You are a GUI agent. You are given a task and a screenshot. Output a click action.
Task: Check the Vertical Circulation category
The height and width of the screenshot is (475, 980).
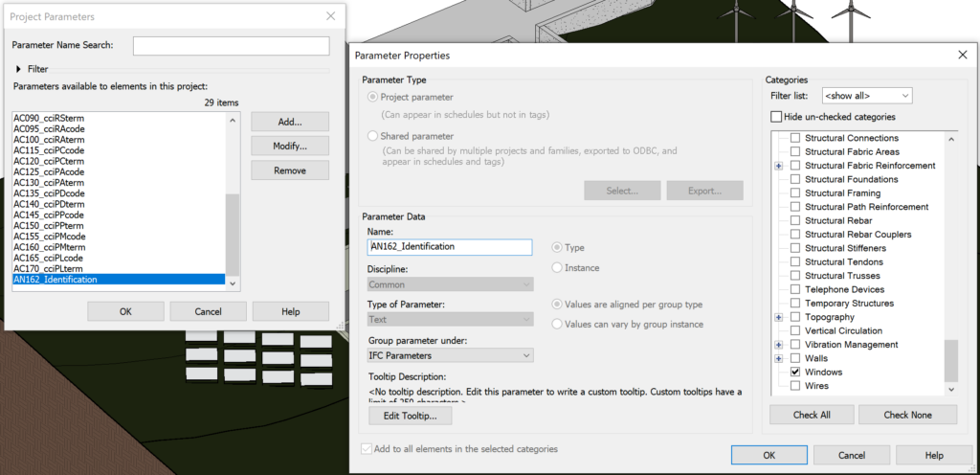pos(795,330)
